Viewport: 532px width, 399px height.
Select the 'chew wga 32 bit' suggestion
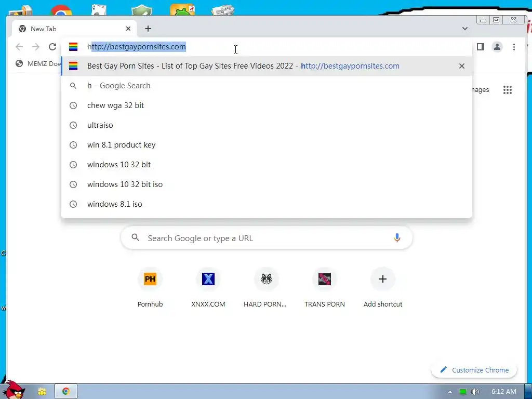267,105
